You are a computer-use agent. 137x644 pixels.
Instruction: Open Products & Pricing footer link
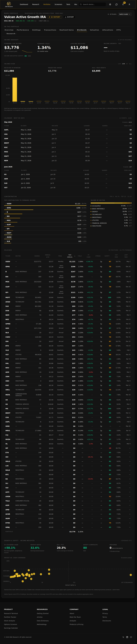[76, 624]
